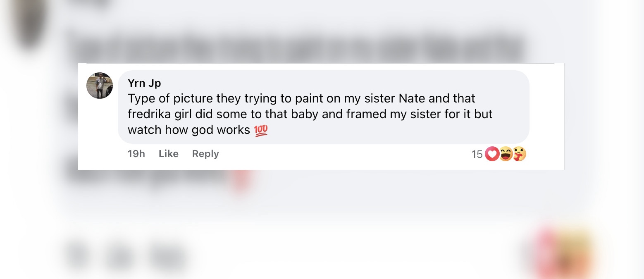Click the first blurred action at bottom left
644x279 pixels.
point(77,255)
